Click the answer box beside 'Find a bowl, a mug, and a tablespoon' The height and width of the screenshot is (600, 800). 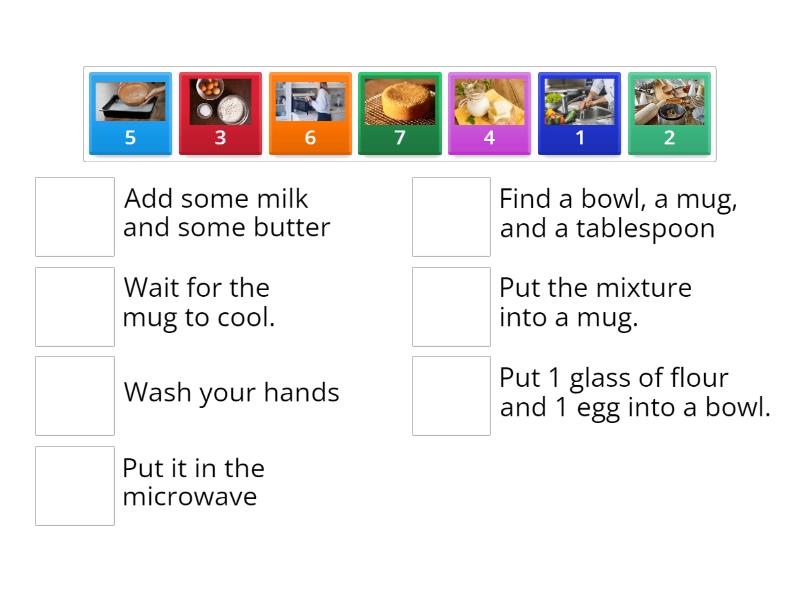451,216
